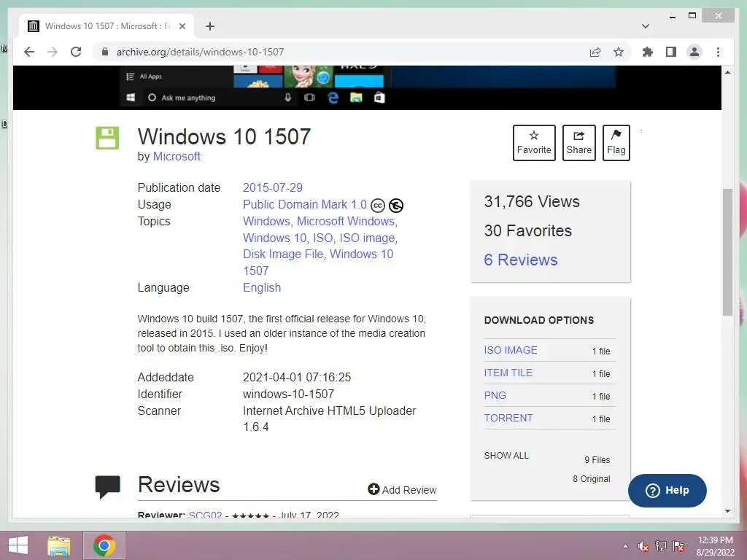This screenshot has height=560, width=747.
Task: Click the share page icon in address bar
Action: pyautogui.click(x=595, y=52)
